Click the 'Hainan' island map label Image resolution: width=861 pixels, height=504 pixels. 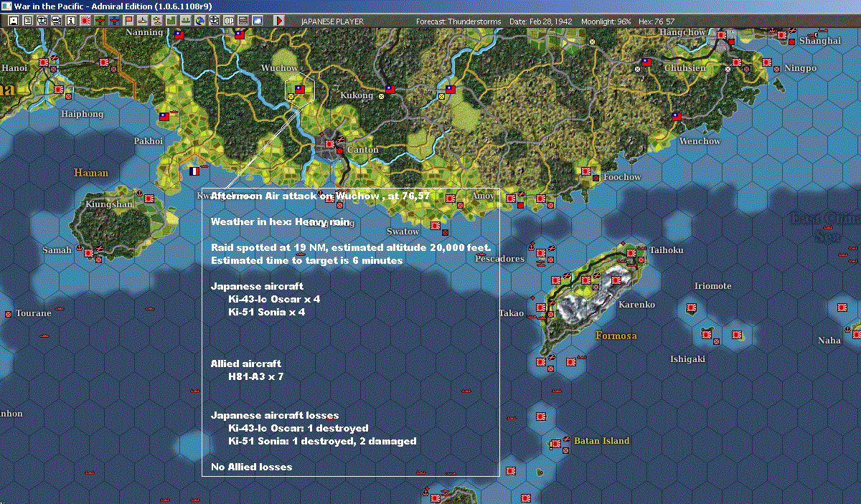91,173
